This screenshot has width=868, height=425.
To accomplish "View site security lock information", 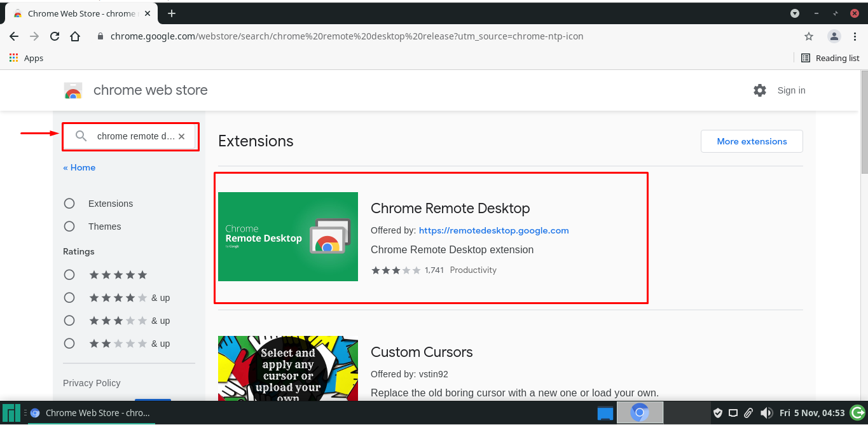I will (100, 36).
